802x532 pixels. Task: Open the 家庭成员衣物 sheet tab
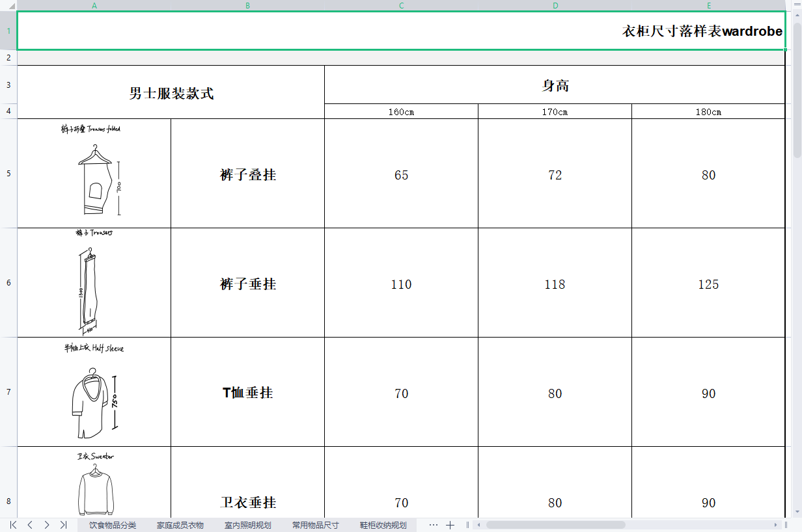click(180, 525)
